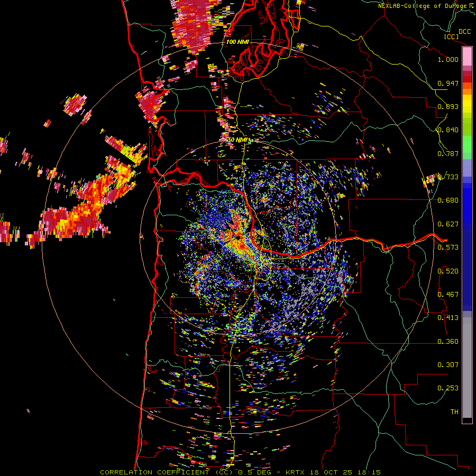The image size is (476, 476).
Task: Click the 100 NMI range ring label
Action: 237,42
